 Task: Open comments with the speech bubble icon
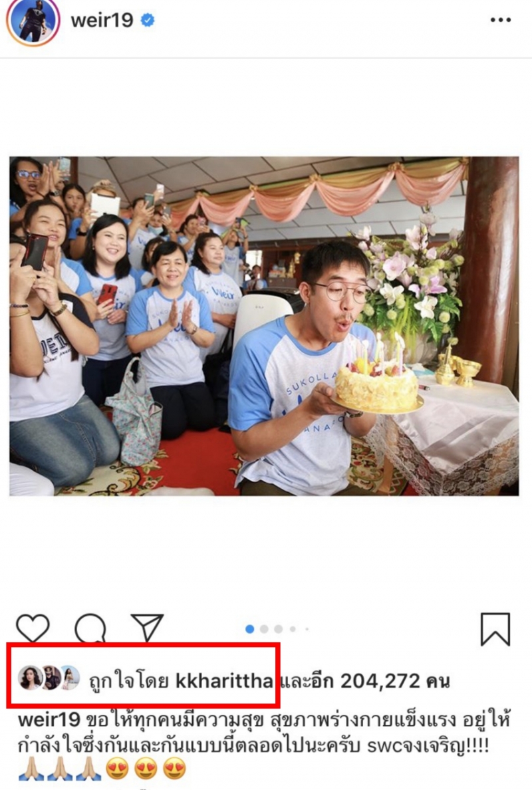[90, 628]
